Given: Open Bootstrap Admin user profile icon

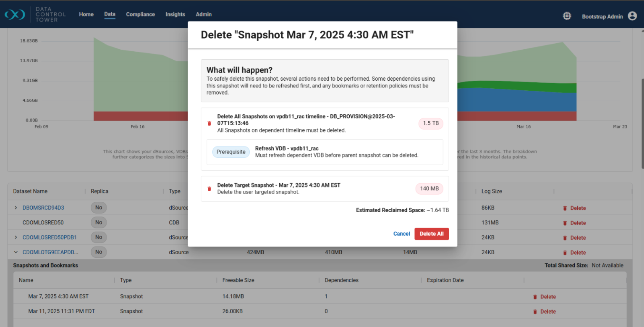Looking at the screenshot, I should [x=632, y=16].
